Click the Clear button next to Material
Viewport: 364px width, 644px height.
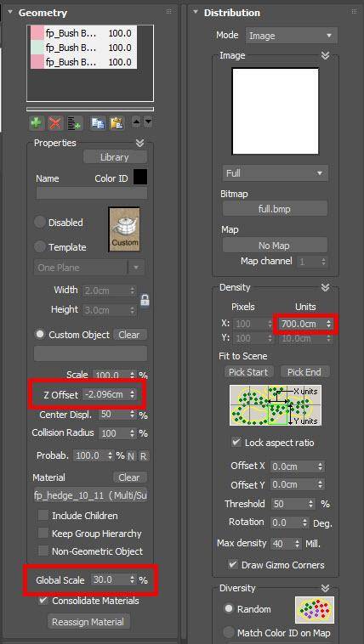point(129,477)
